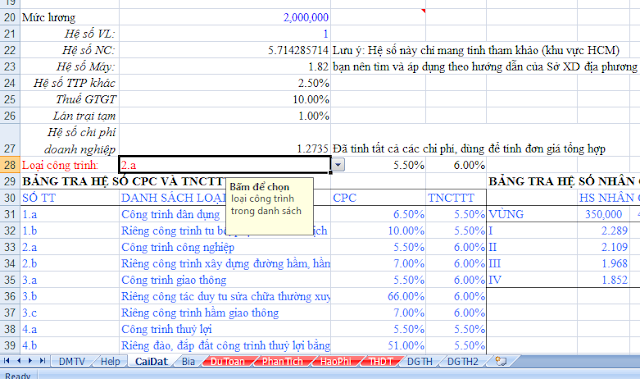
Task: Switch to the DMTV sheet tab
Action: [x=72, y=361]
